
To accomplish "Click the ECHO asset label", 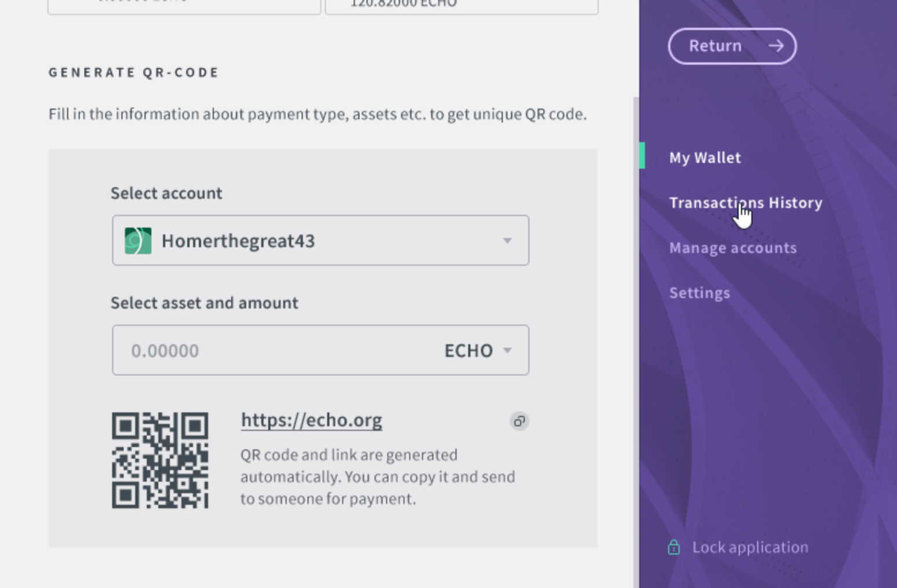I will coord(468,351).
